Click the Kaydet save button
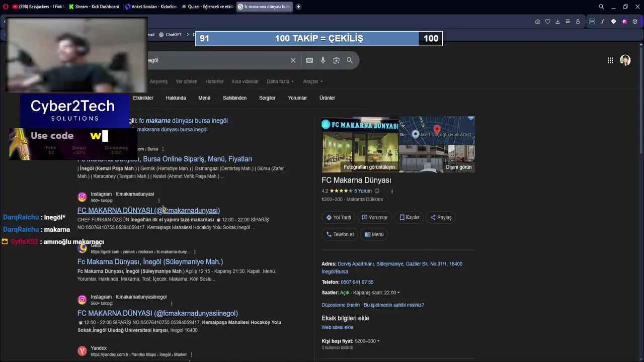The height and width of the screenshot is (362, 644). 410,218
